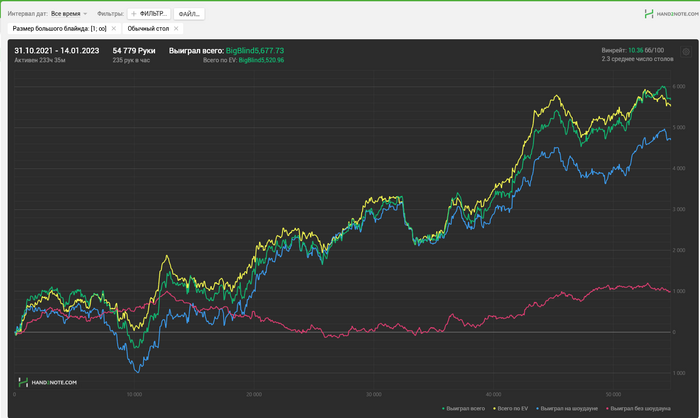Image resolution: width=700 pixels, height=418 pixels.
Task: Click the '10 000' x-axis label
Action: [x=134, y=394]
